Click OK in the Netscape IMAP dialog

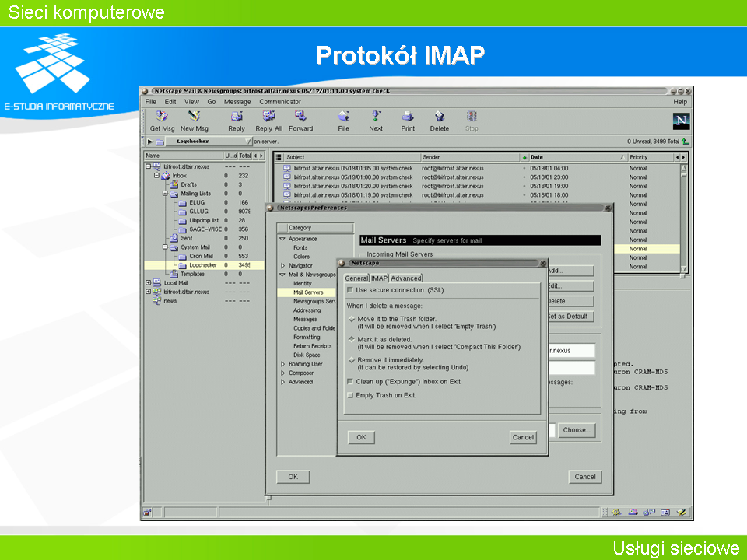coord(362,437)
